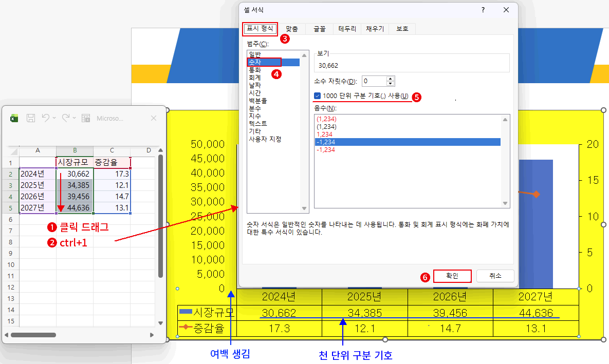Open the Undo history dropdown arrow
The image size is (609, 364).
click(x=54, y=118)
